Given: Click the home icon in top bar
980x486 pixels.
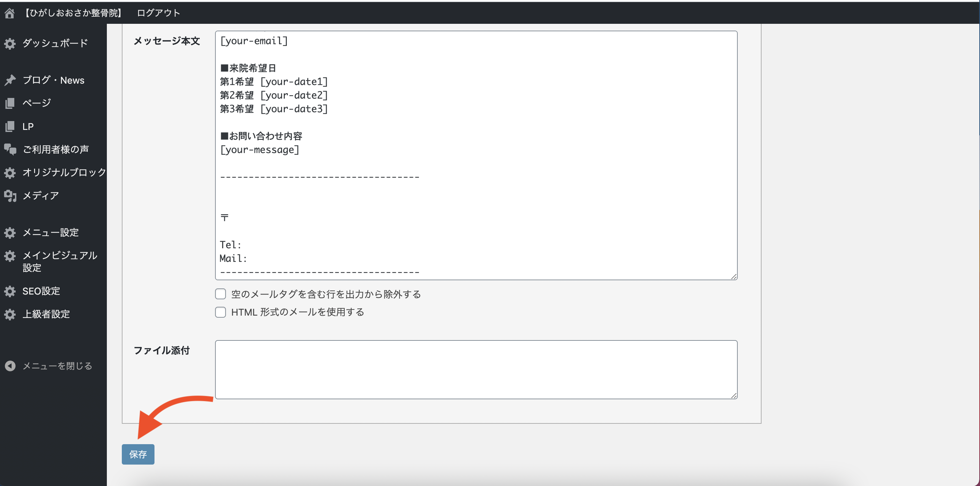Looking at the screenshot, I should pos(10,13).
